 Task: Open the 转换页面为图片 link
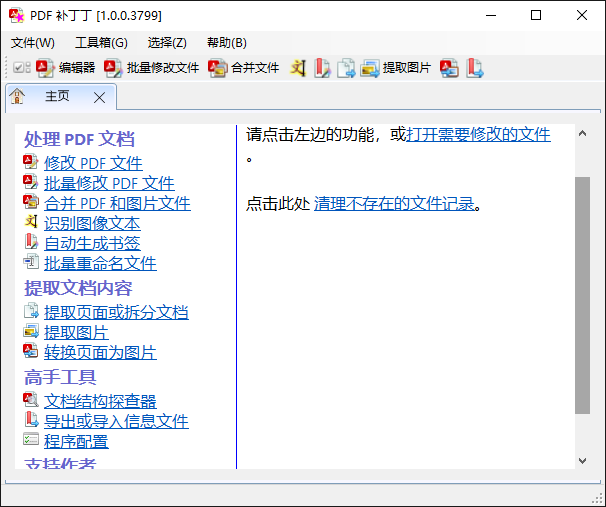click(100, 352)
